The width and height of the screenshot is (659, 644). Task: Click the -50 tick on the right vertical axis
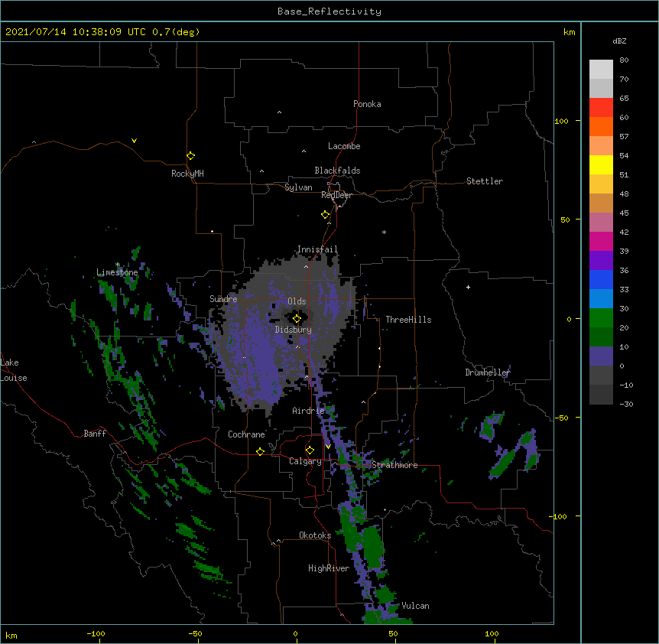561,418
